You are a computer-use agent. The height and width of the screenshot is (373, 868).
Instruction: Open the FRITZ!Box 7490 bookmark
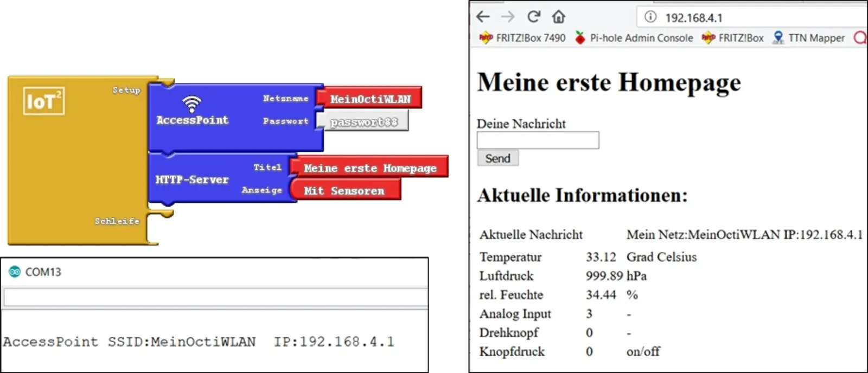tap(522, 38)
